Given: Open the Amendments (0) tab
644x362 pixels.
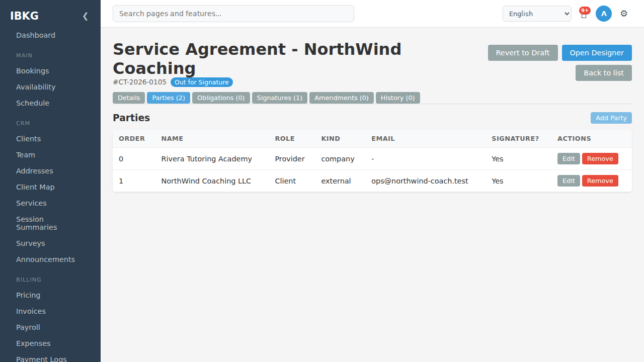Looking at the screenshot, I should coord(342,98).
